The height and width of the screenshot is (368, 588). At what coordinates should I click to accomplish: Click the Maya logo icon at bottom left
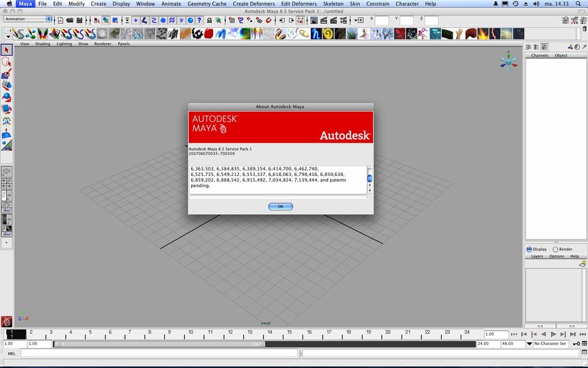pyautogui.click(x=6, y=321)
